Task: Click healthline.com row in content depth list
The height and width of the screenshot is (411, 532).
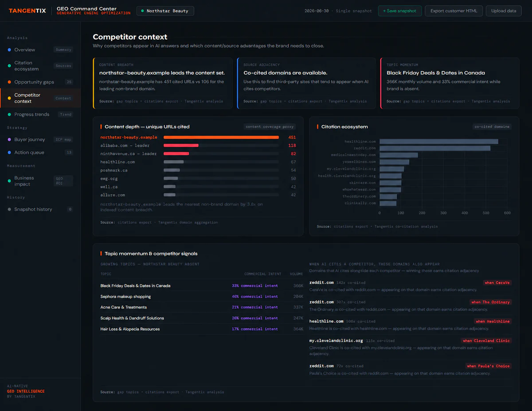Action: point(198,162)
